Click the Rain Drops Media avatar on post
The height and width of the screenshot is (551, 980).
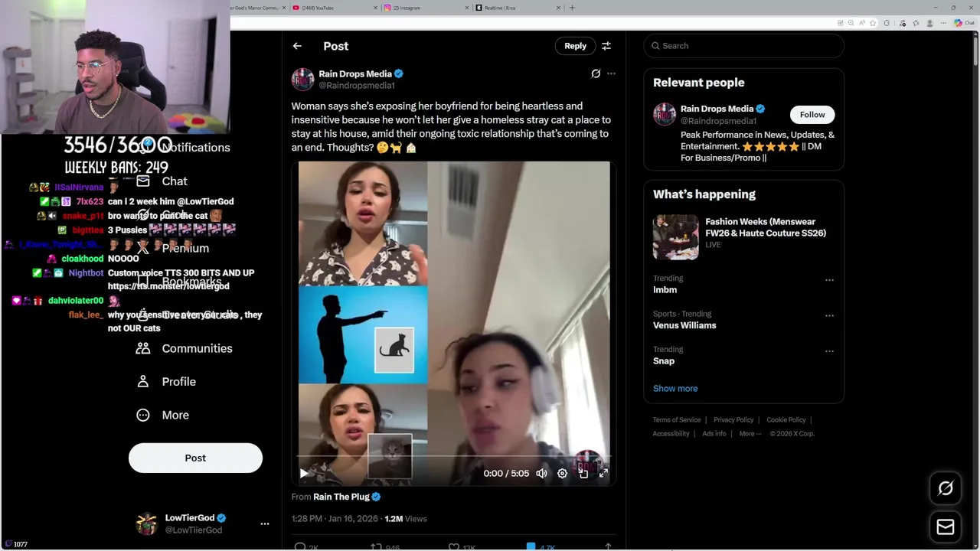(302, 79)
